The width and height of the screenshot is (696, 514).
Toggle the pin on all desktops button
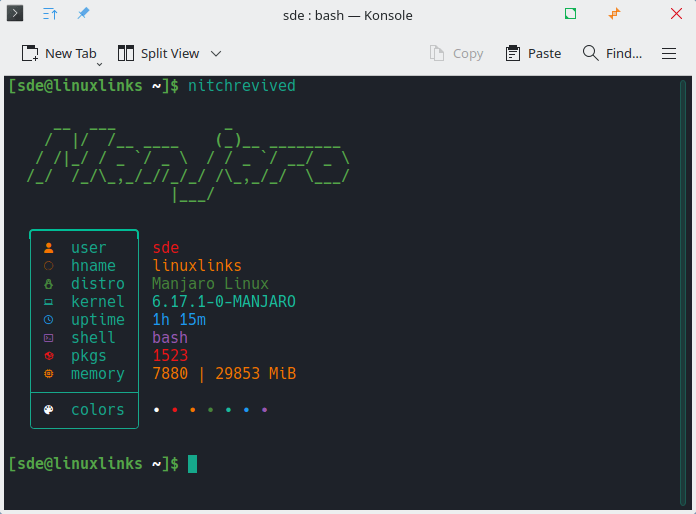(83, 15)
